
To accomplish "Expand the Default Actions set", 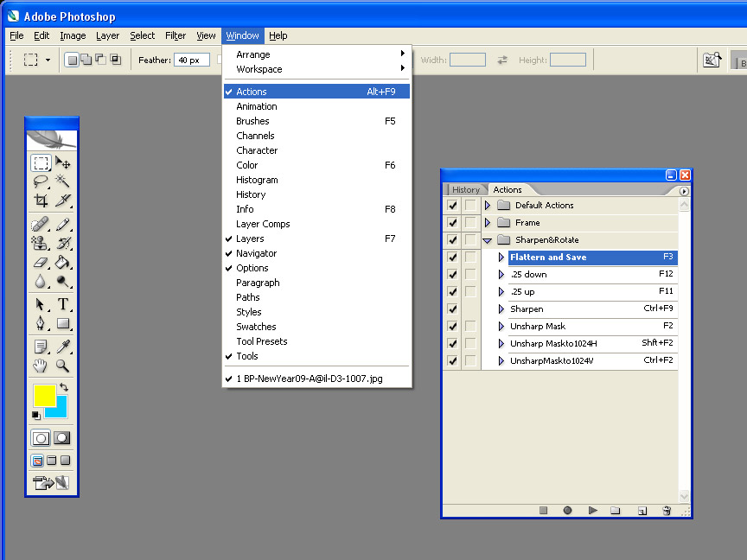I will [488, 205].
